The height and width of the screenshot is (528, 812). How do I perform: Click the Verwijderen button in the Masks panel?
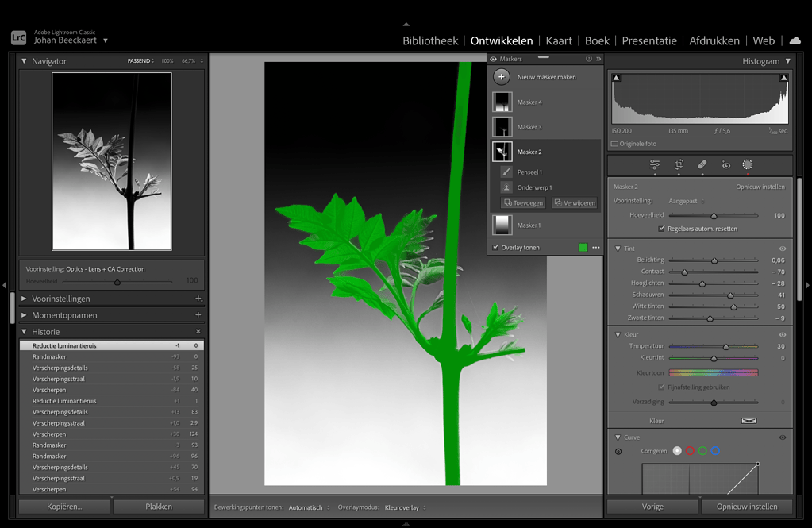pos(574,202)
